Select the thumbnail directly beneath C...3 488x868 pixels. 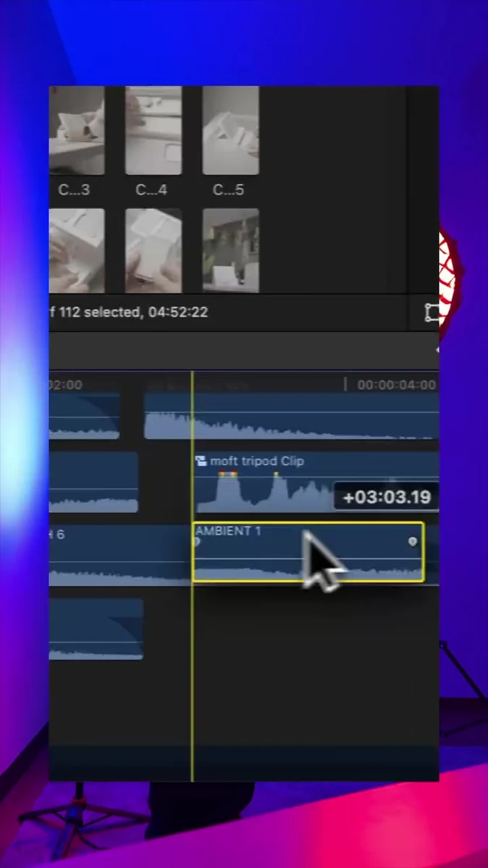pyautogui.click(x=77, y=250)
